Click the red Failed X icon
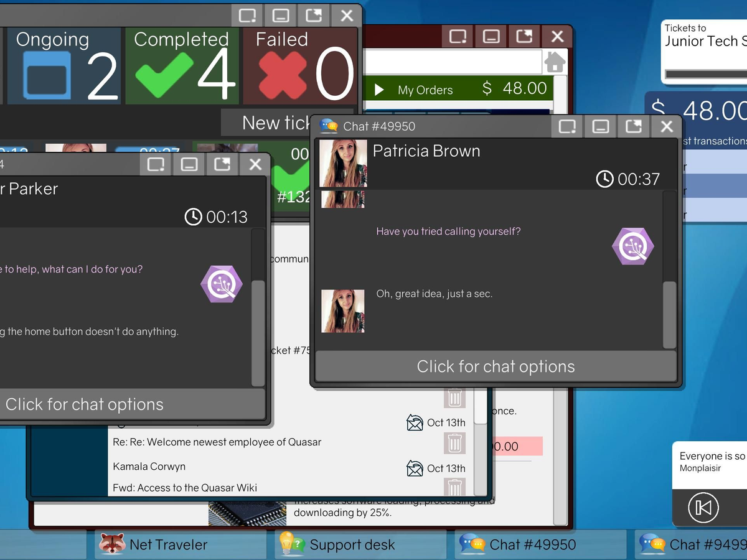Viewport: 747px width, 560px height. point(282,76)
